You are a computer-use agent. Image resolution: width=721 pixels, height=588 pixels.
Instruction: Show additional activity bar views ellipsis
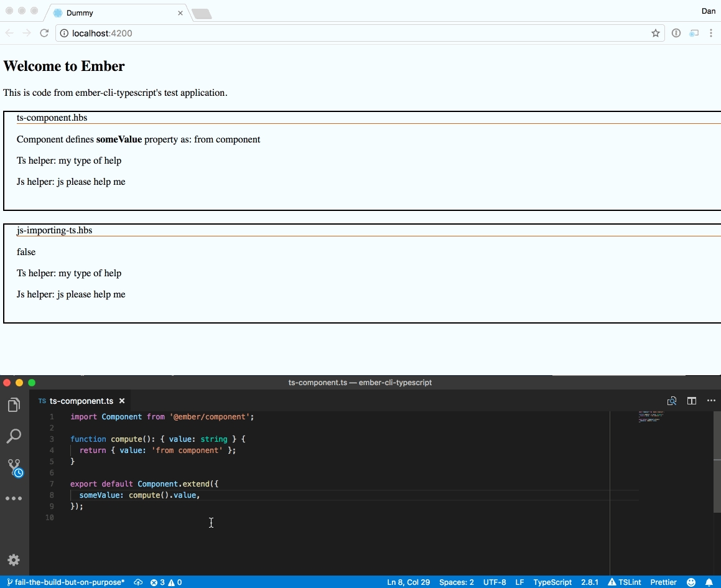[14, 498]
